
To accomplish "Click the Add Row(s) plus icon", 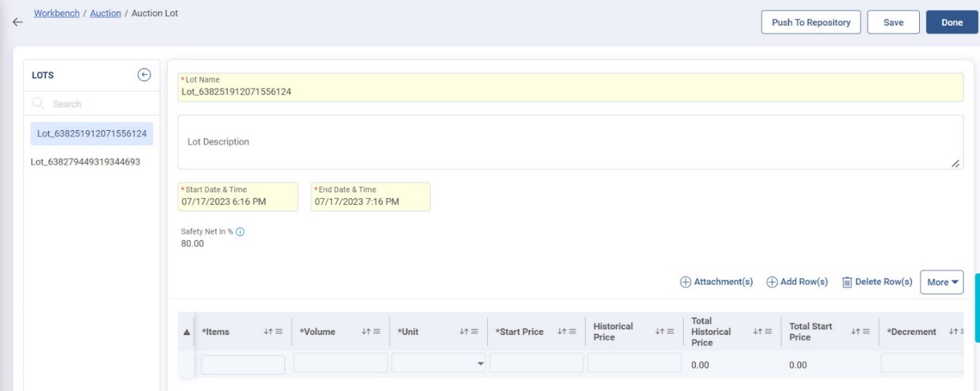I will [x=772, y=282].
